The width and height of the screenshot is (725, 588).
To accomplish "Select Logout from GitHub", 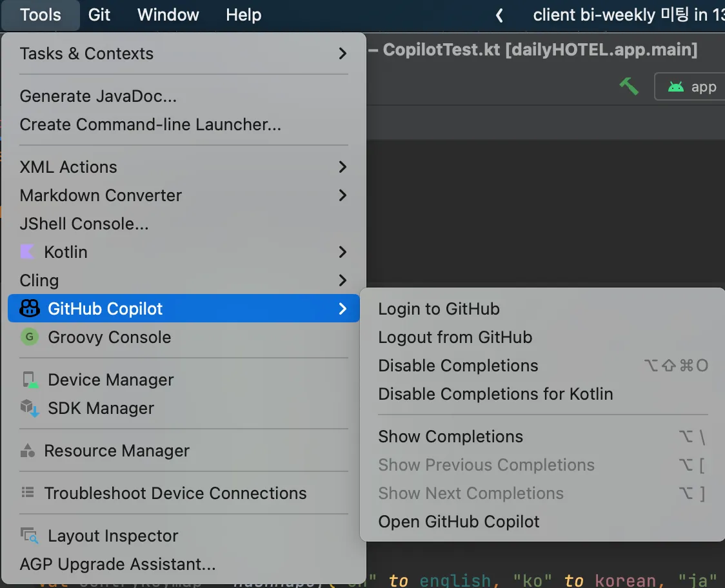I will click(543, 337).
